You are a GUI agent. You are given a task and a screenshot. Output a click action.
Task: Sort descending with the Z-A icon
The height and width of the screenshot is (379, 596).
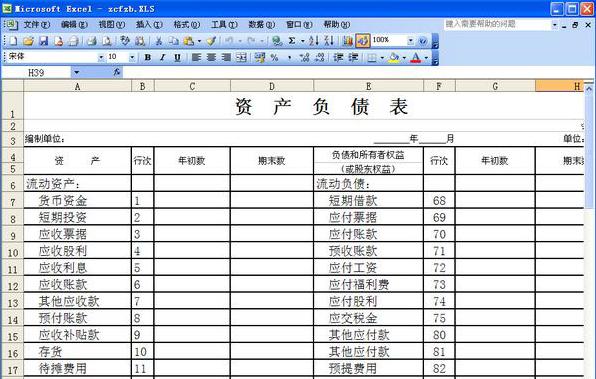pos(329,40)
